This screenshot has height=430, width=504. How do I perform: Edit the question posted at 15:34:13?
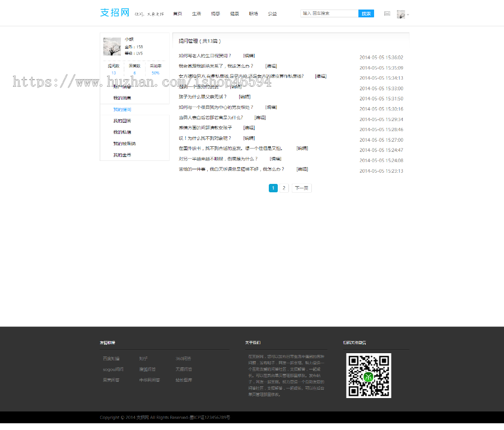point(321,77)
